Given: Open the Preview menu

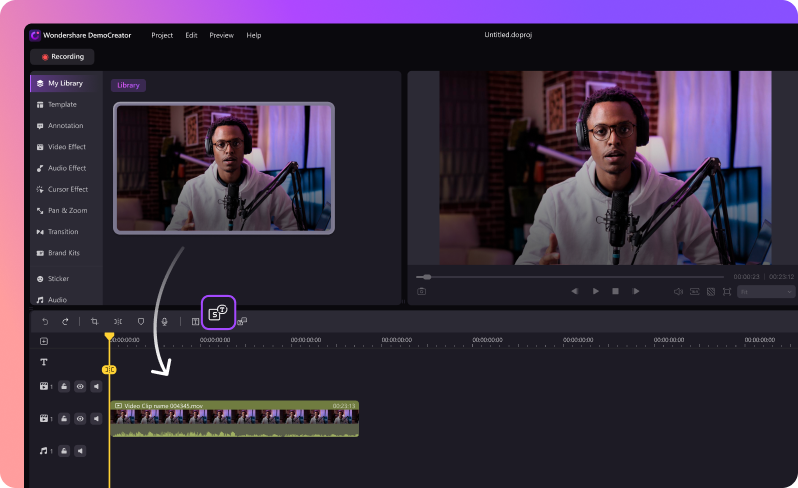Looking at the screenshot, I should tap(221, 35).
